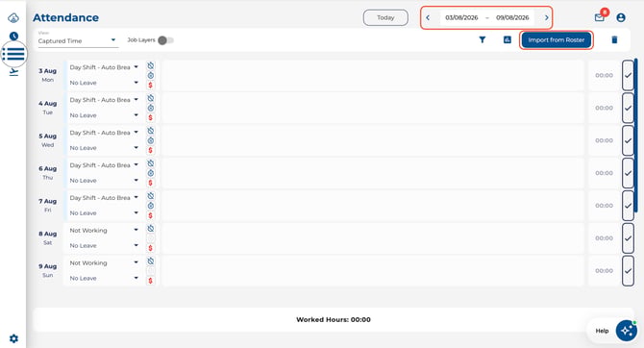This screenshot has width=644, height=348.
Task: Click the stopwatch icon for 7 Aug
Action: [x=151, y=206]
